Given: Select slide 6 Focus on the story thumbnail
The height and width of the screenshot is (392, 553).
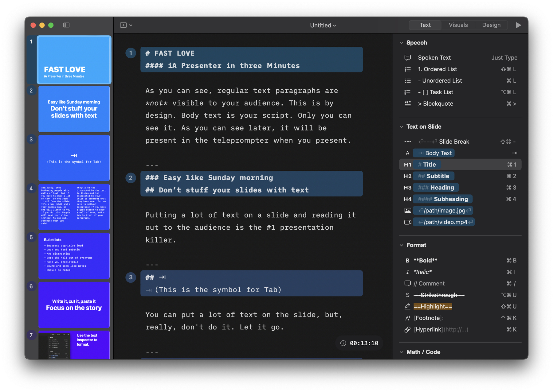Looking at the screenshot, I should [74, 305].
